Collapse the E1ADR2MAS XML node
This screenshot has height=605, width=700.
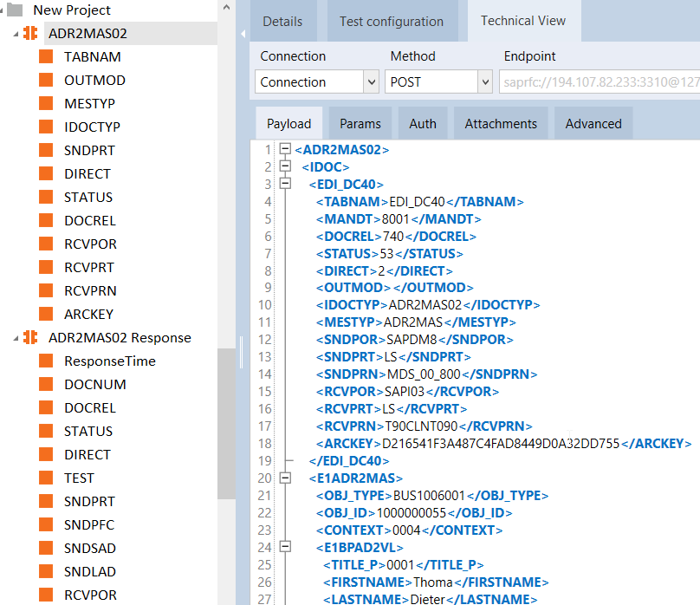click(285, 478)
